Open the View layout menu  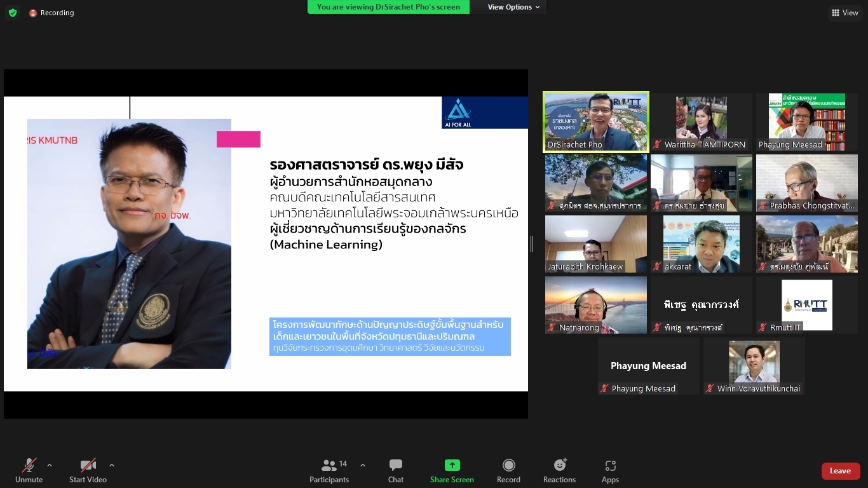844,13
